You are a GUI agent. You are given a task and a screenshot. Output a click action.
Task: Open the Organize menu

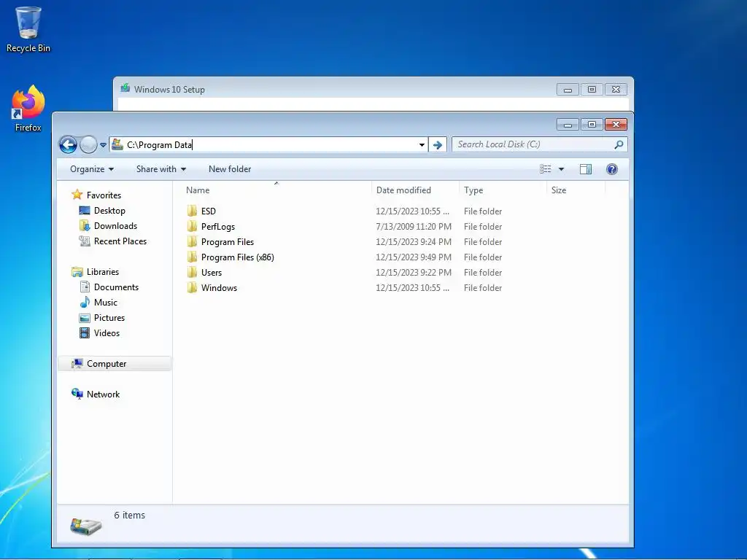[92, 169]
